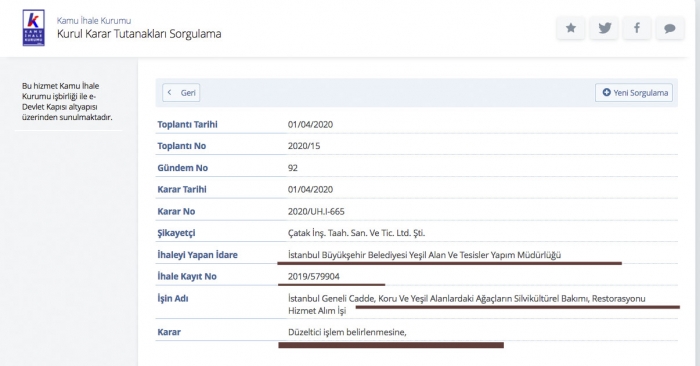700x366 pixels.
Task: Select the Şikayetçi label
Action: [176, 233]
